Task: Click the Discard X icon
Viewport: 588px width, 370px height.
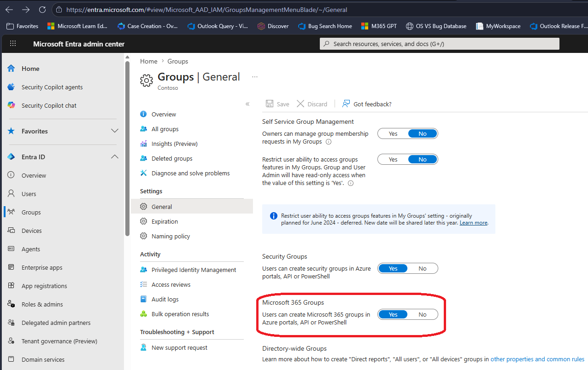Action: pos(300,104)
